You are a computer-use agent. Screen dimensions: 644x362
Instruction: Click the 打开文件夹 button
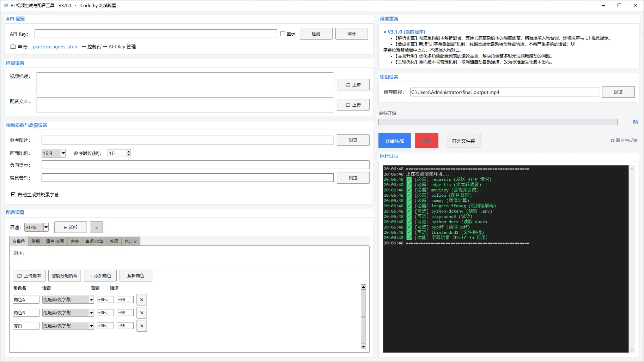[x=463, y=141]
